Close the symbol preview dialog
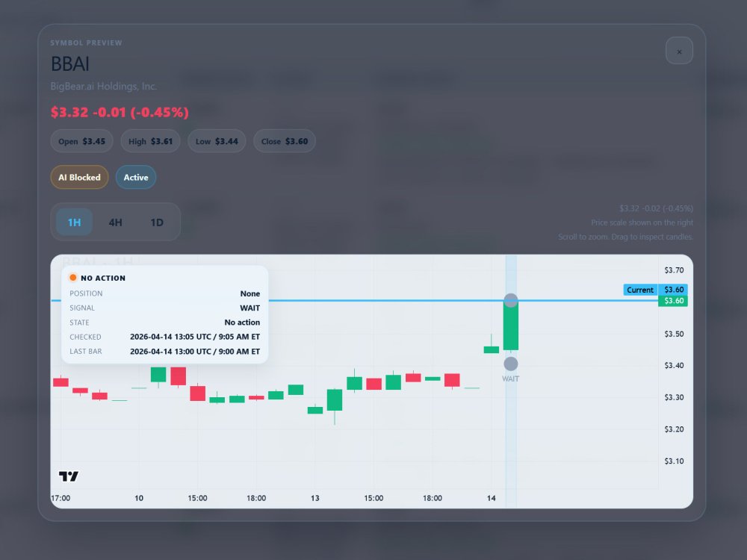The image size is (747, 560). tap(679, 51)
